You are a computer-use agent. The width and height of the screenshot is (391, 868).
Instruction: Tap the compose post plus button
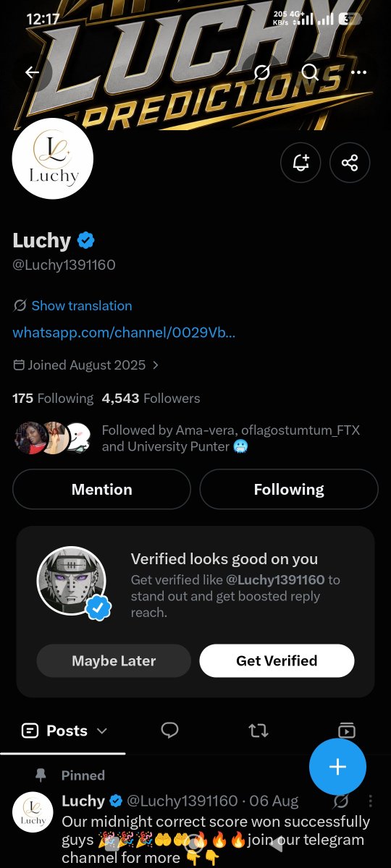click(337, 767)
